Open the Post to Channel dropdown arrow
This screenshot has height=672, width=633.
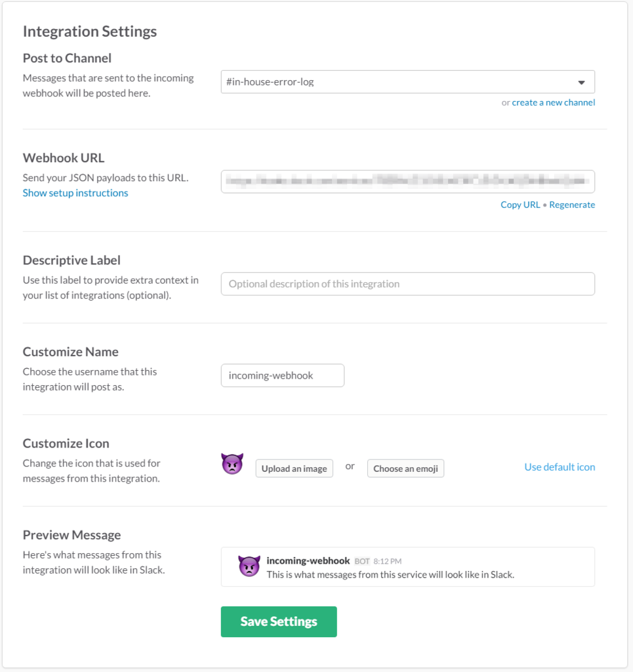[x=581, y=83]
